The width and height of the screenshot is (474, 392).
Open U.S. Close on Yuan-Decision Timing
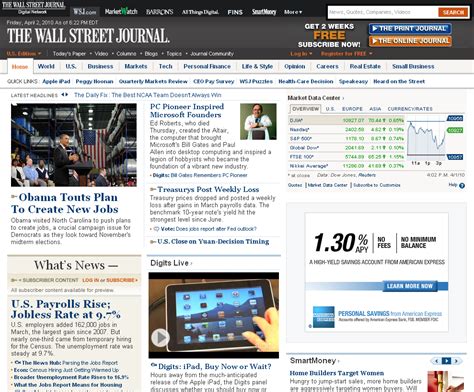pos(213,242)
